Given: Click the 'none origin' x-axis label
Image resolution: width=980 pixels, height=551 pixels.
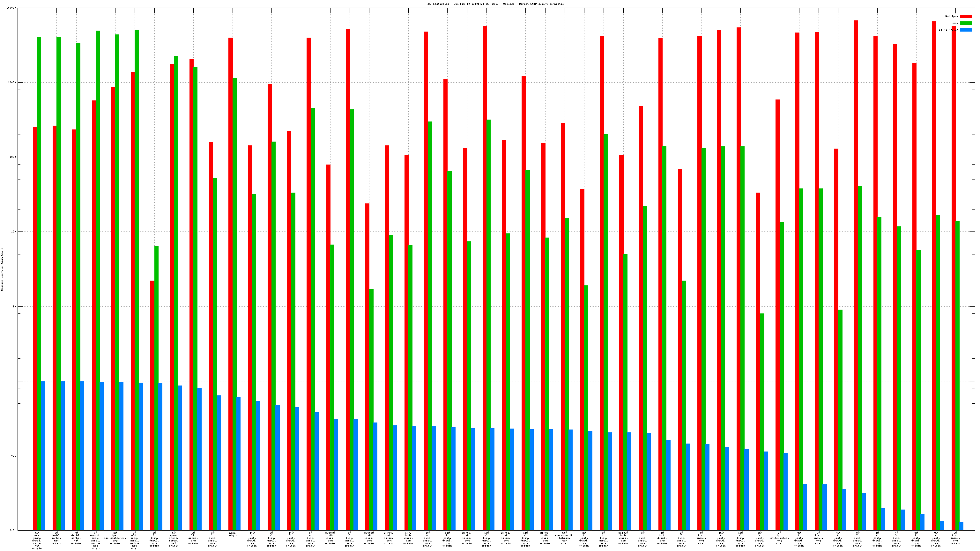Looking at the screenshot, I should coord(232,534).
